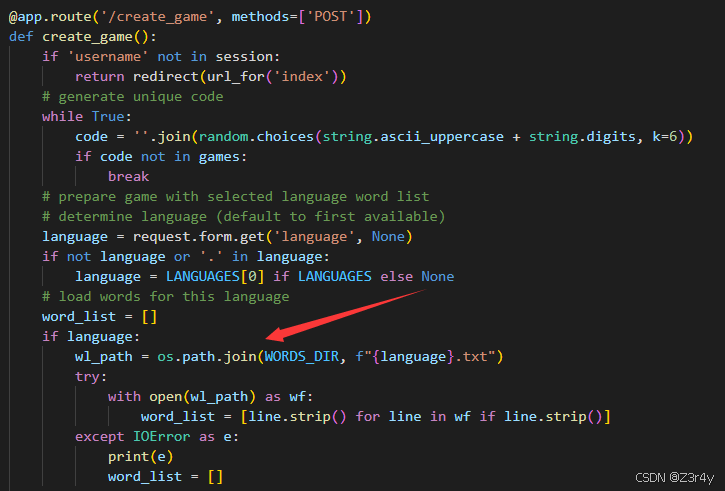Click the 'while True:' line

pyautogui.click(x=87, y=116)
